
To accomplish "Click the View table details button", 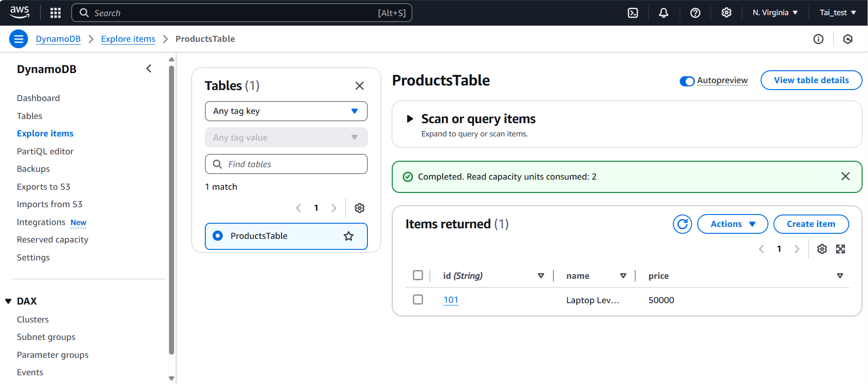I will point(811,80).
